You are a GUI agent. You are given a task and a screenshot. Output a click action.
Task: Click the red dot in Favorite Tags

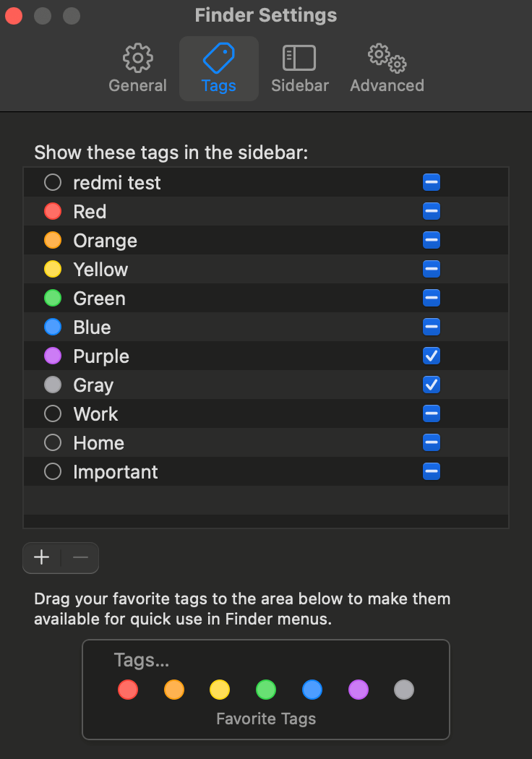(x=128, y=690)
